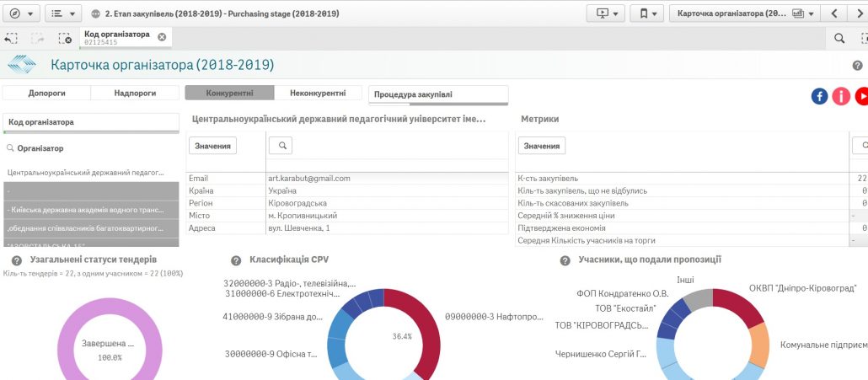The image size is (868, 380).
Task: Click the Інші participants label
Action: pos(685,280)
